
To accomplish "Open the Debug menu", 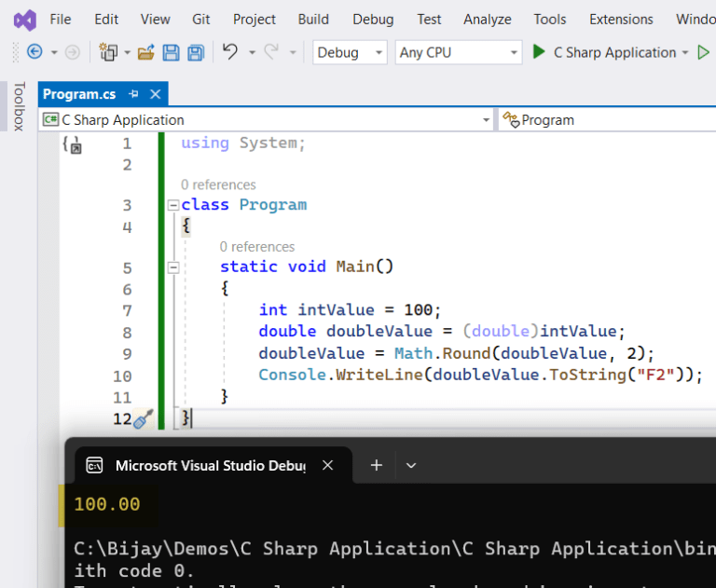I will click(373, 20).
